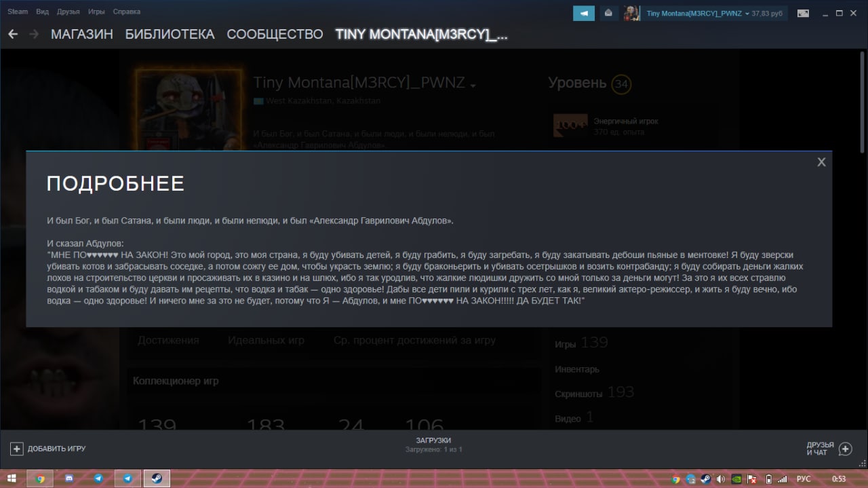This screenshot has height=488, width=868.
Task: Open the announcements megaphone icon
Action: 584,13
